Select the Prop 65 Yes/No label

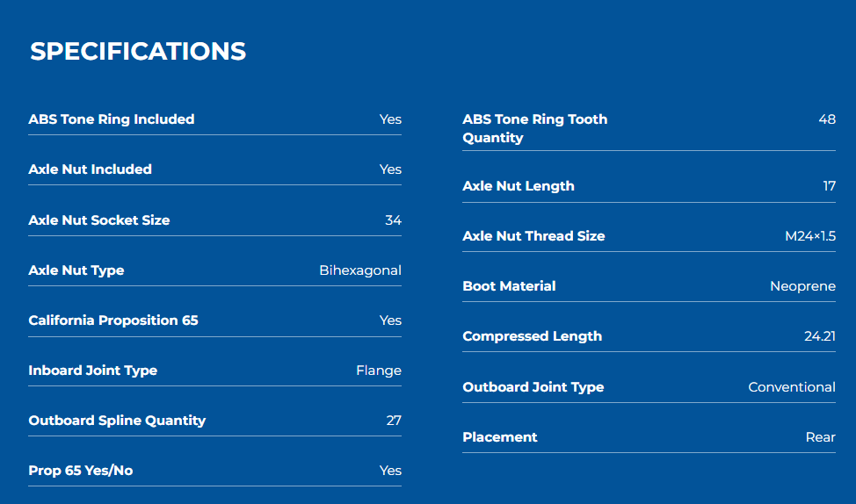[x=81, y=470]
